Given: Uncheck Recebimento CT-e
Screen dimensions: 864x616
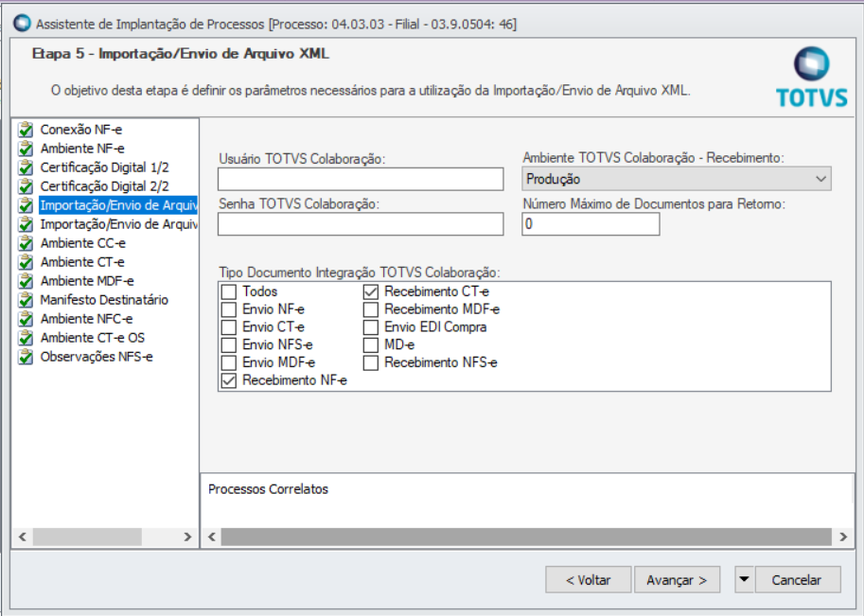Looking at the screenshot, I should point(371,291).
